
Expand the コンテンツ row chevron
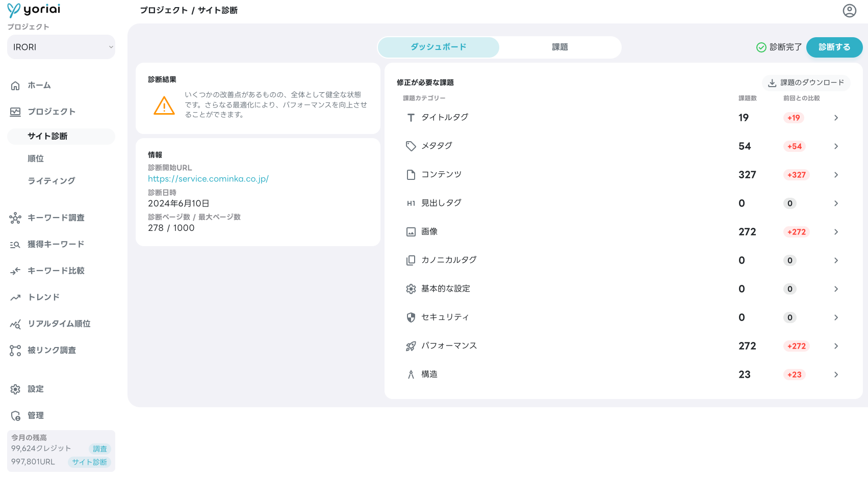click(836, 175)
